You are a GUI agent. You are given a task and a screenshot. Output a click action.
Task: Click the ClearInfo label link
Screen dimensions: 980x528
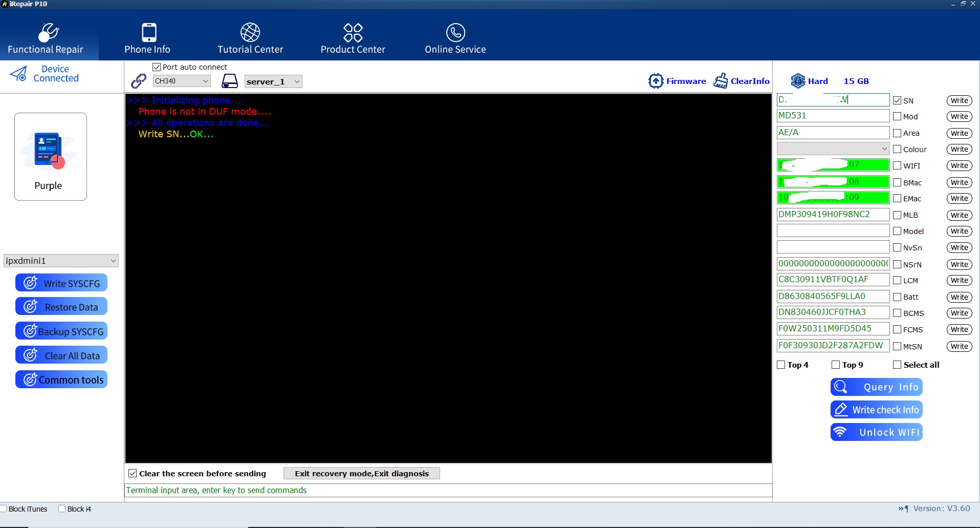click(750, 81)
